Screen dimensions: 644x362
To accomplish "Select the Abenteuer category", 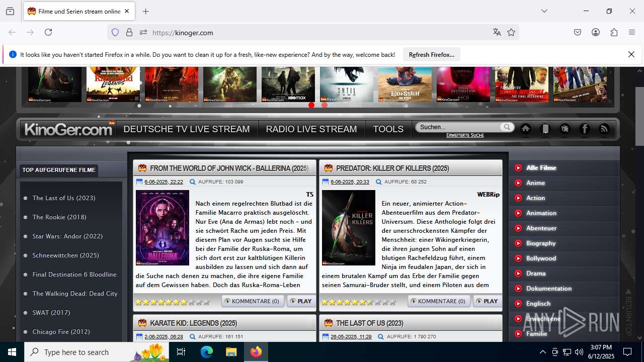I will coord(541,228).
